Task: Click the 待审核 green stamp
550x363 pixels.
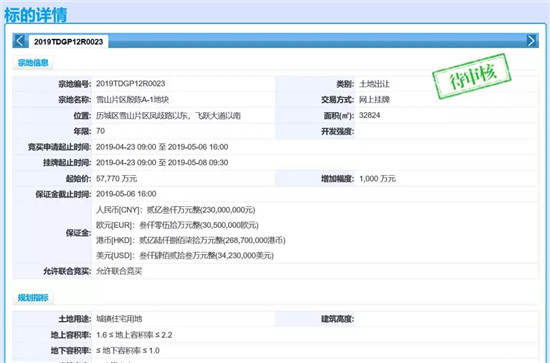Action: [472, 76]
